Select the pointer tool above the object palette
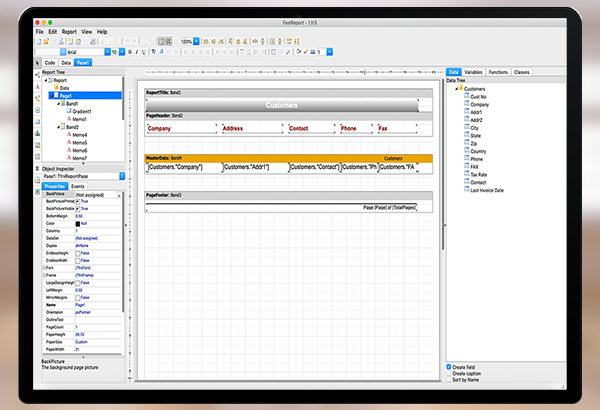This screenshot has width=600, height=410. click(39, 62)
